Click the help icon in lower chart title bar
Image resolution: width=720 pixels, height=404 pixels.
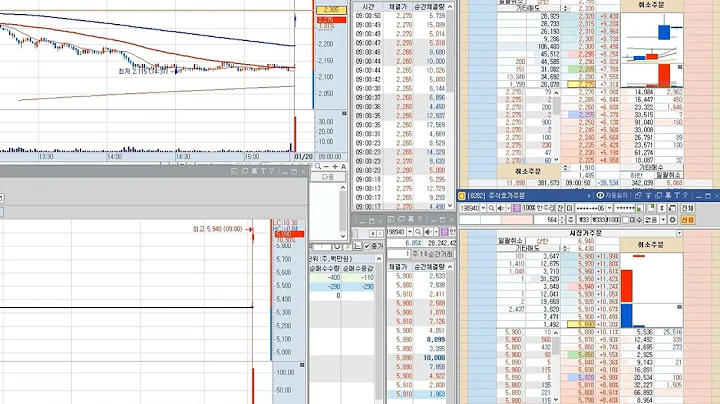point(271,171)
